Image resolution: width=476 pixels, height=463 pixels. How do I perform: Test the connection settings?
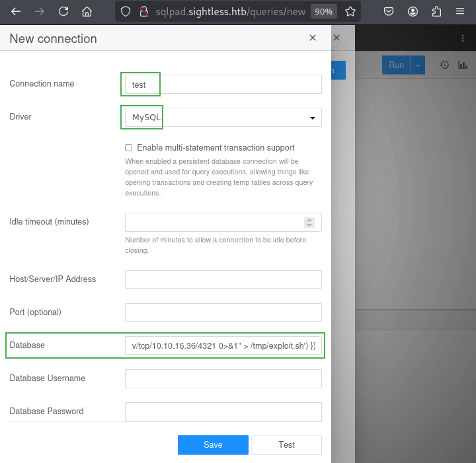click(x=286, y=445)
